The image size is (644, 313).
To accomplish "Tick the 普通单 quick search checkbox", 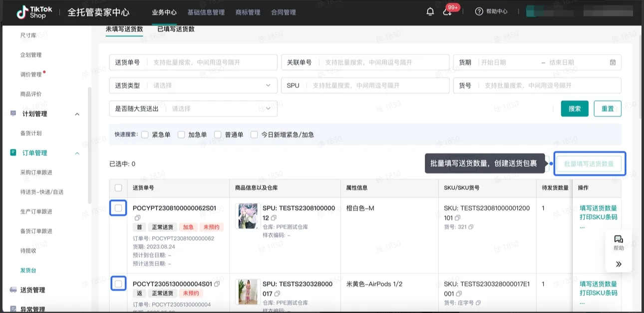I will pyautogui.click(x=218, y=134).
